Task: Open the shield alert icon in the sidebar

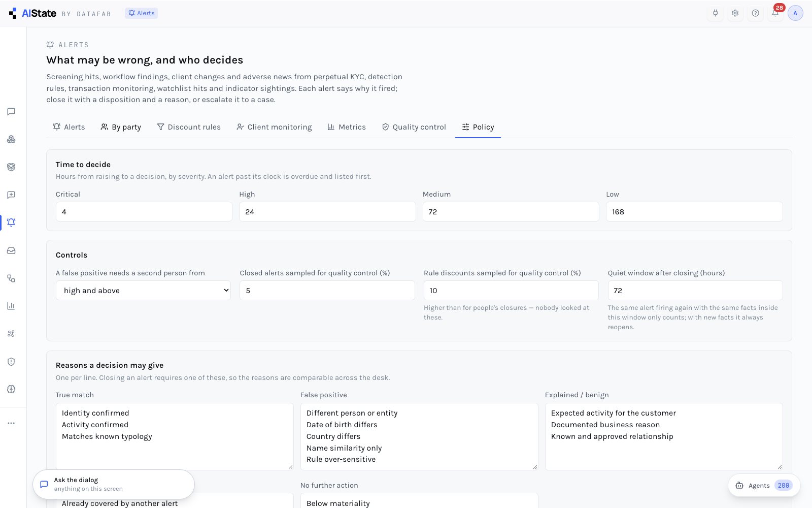Action: point(11,362)
